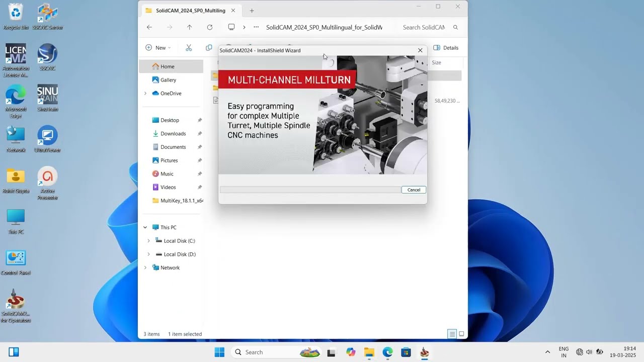The height and width of the screenshot is (362, 644).
Task: Open Windows Start menu
Action: click(219, 352)
